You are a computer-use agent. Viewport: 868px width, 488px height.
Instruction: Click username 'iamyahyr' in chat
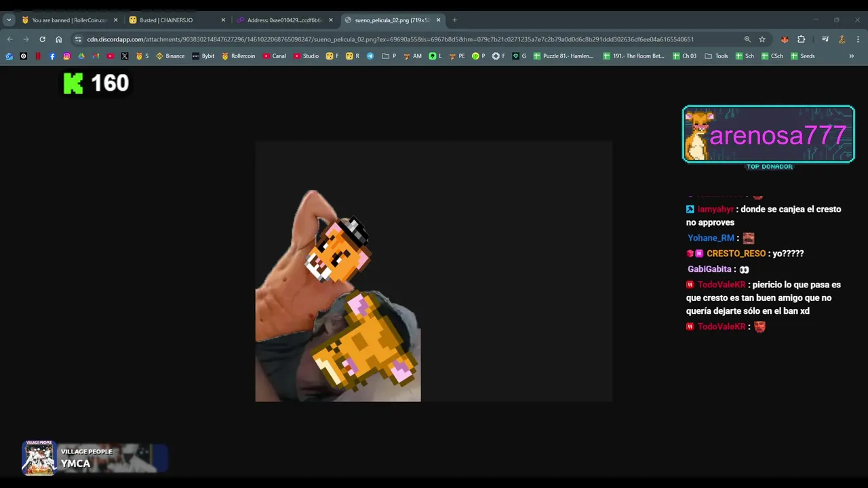(x=715, y=209)
